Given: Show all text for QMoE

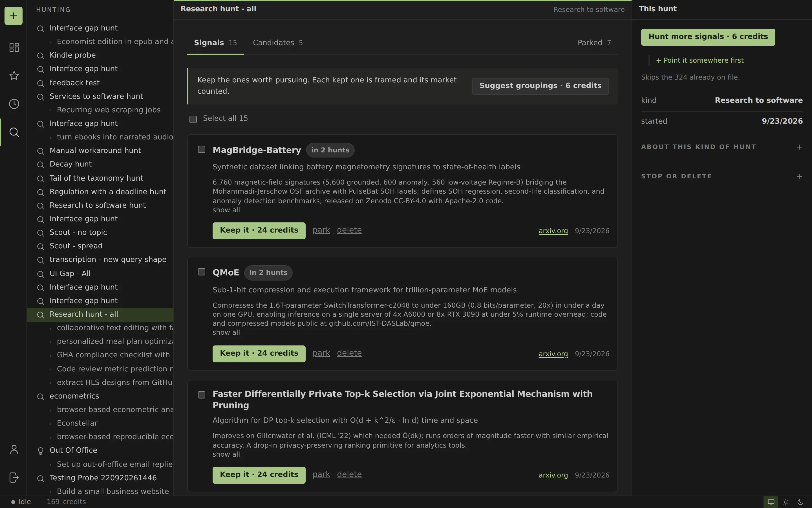Looking at the screenshot, I should click(226, 332).
